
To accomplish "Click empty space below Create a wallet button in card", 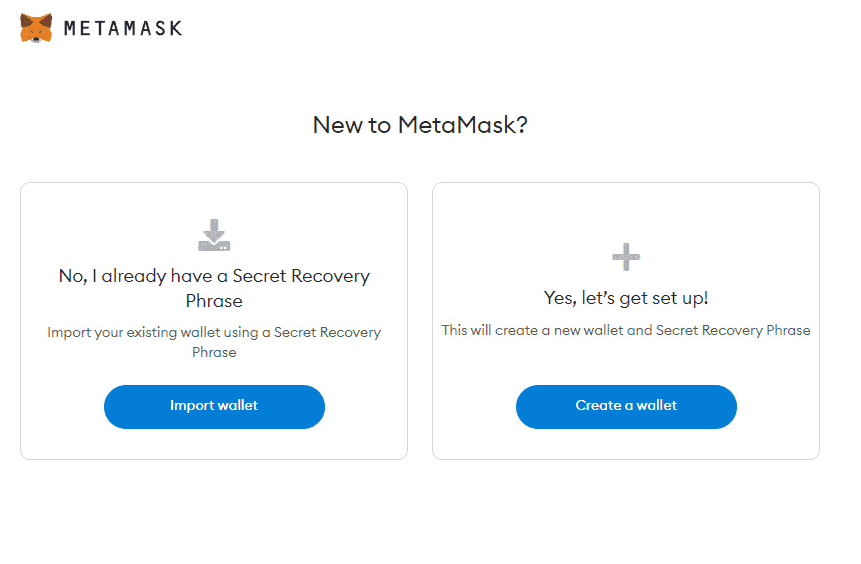I will pos(626,444).
